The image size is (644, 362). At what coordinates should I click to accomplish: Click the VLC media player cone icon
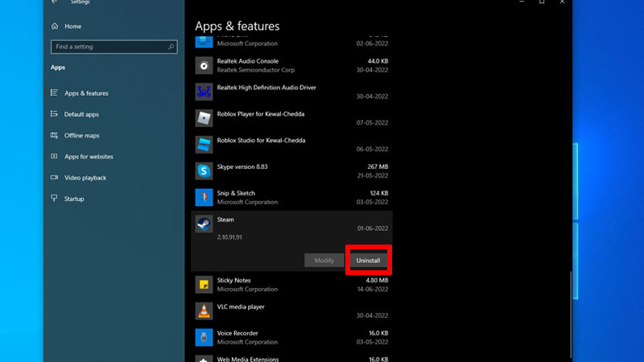coord(204,311)
